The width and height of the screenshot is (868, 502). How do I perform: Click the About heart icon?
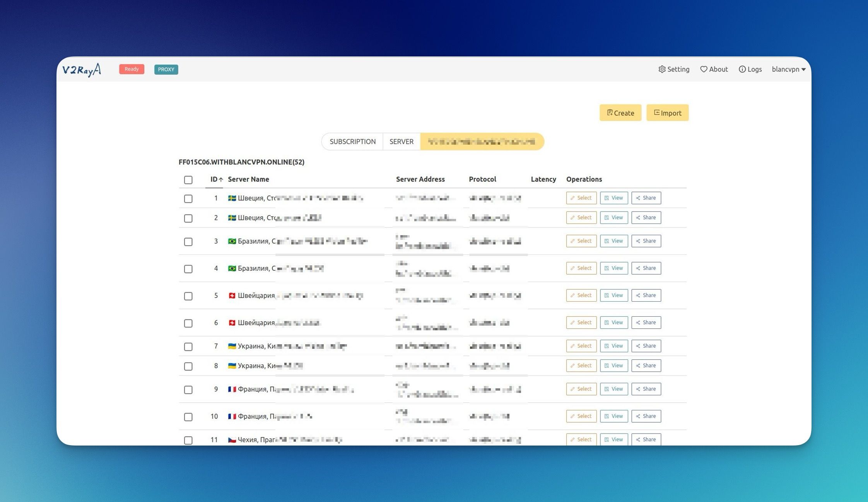click(x=704, y=69)
